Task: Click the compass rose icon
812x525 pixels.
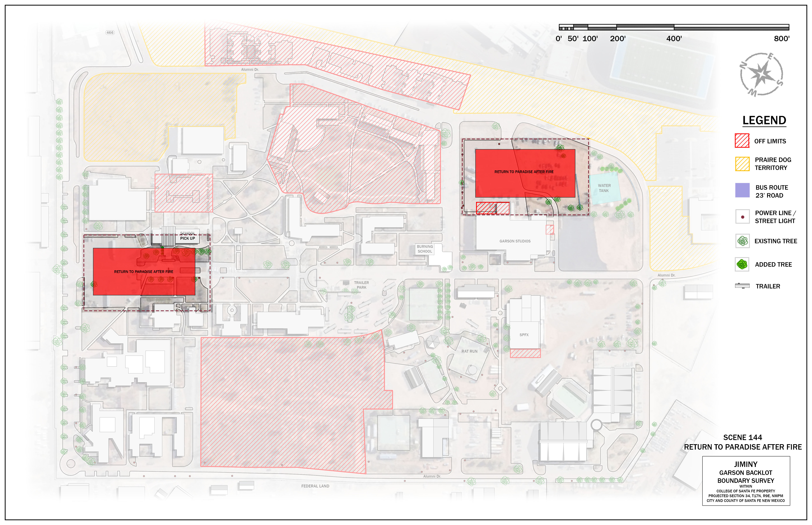Action: pos(761,74)
